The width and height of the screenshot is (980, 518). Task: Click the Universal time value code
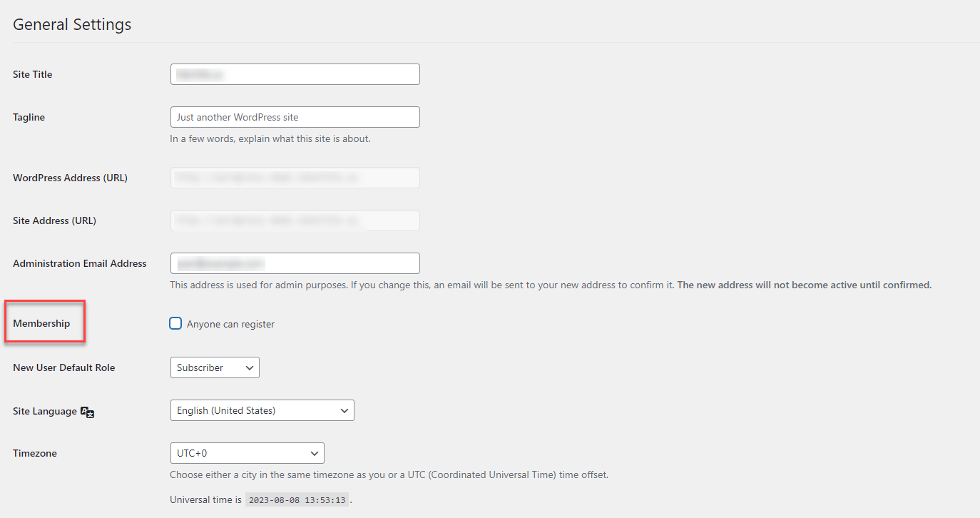pos(297,500)
